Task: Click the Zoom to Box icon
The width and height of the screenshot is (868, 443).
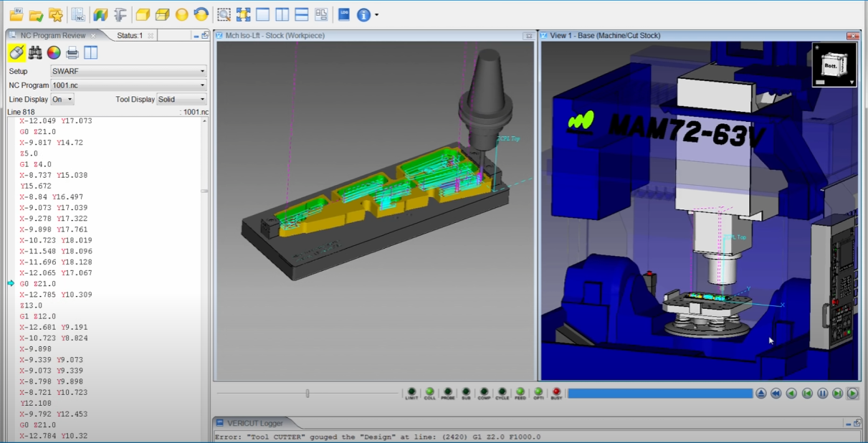Action: click(x=224, y=14)
